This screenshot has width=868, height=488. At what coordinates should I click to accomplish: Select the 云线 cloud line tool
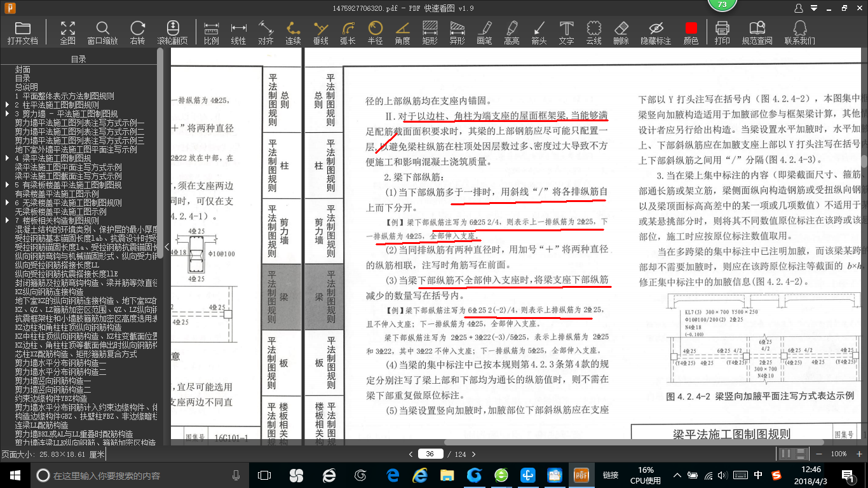click(x=594, y=32)
